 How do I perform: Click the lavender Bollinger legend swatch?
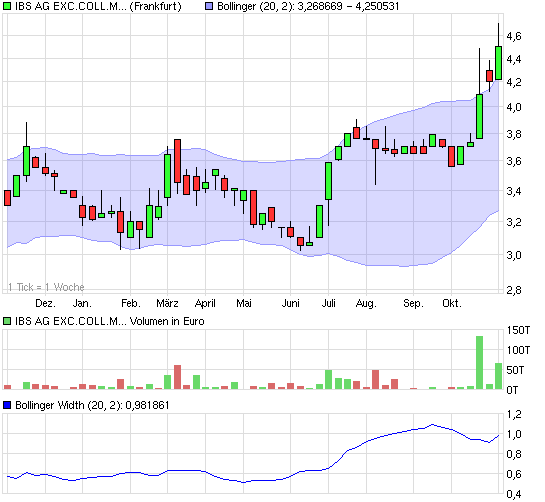209,6
